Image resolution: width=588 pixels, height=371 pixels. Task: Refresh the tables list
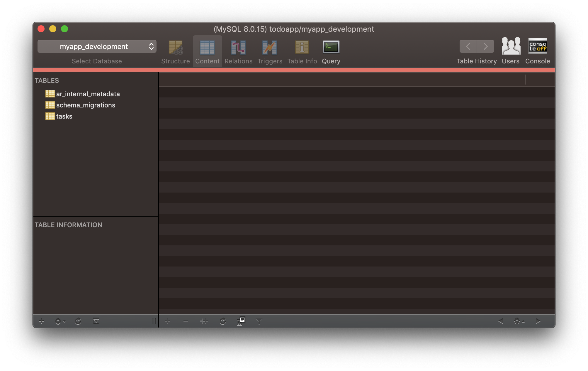pos(78,321)
